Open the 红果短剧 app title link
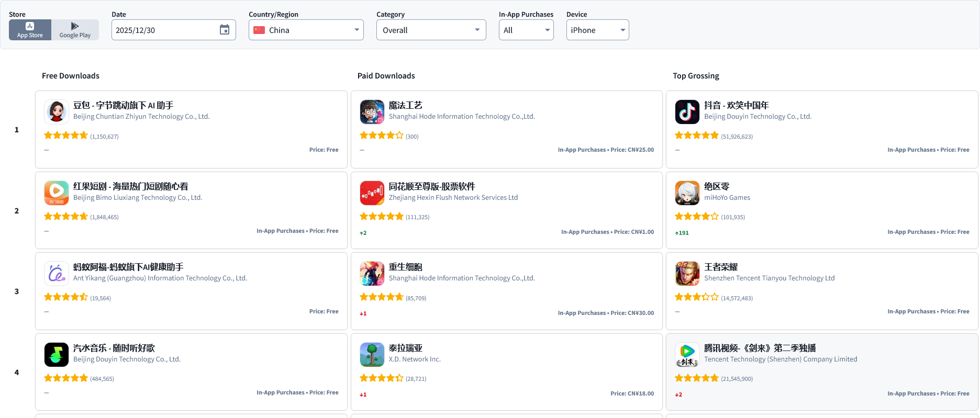980x418 pixels. (131, 187)
